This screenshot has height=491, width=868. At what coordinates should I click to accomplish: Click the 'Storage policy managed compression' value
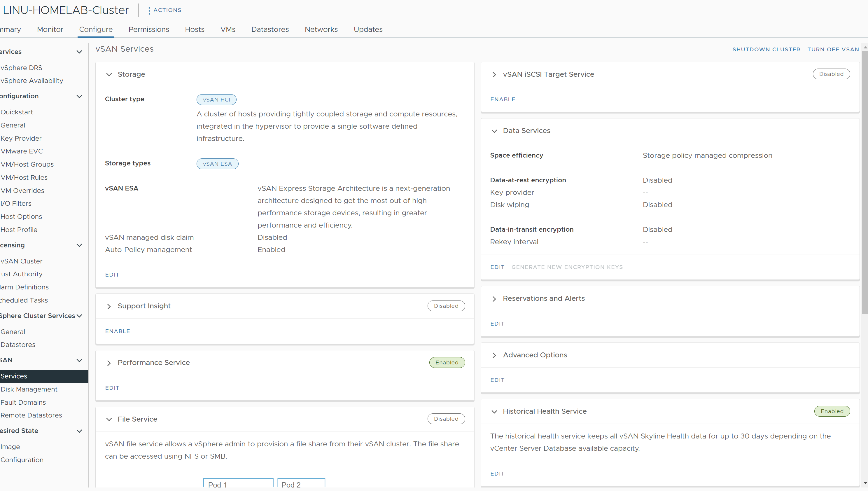[707, 155]
